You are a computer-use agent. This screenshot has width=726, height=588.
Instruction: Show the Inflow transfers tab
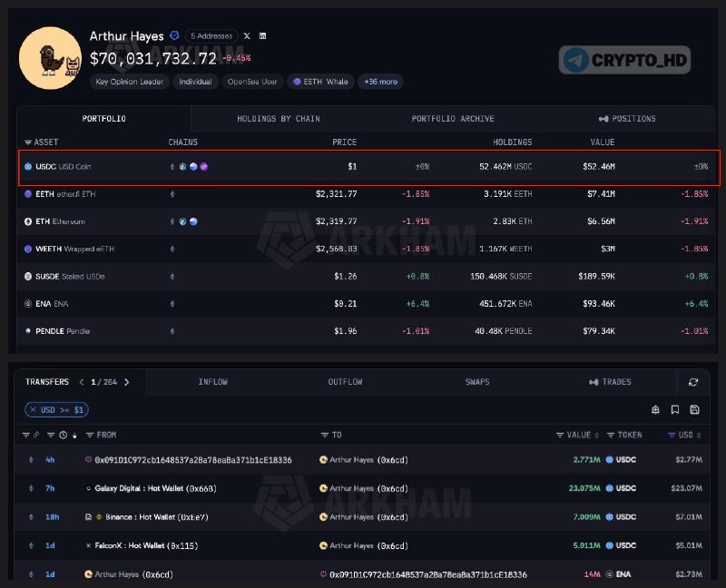pos(213,382)
